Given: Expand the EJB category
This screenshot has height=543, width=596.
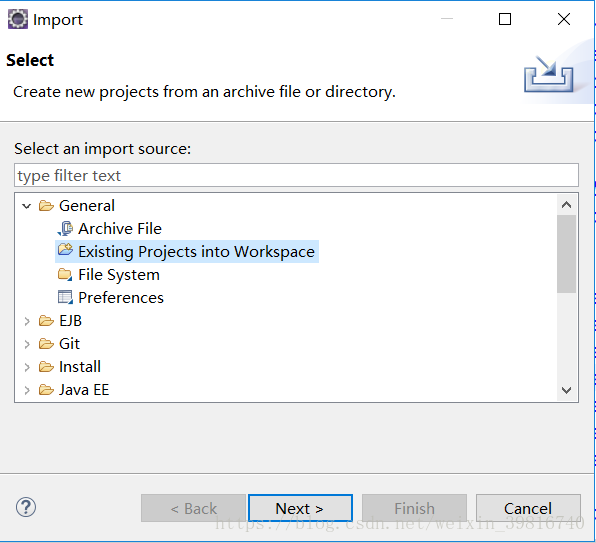Looking at the screenshot, I should tap(27, 321).
